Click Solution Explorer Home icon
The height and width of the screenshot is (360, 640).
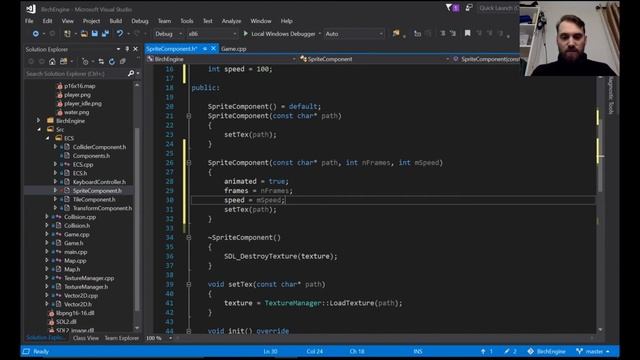pos(52,62)
